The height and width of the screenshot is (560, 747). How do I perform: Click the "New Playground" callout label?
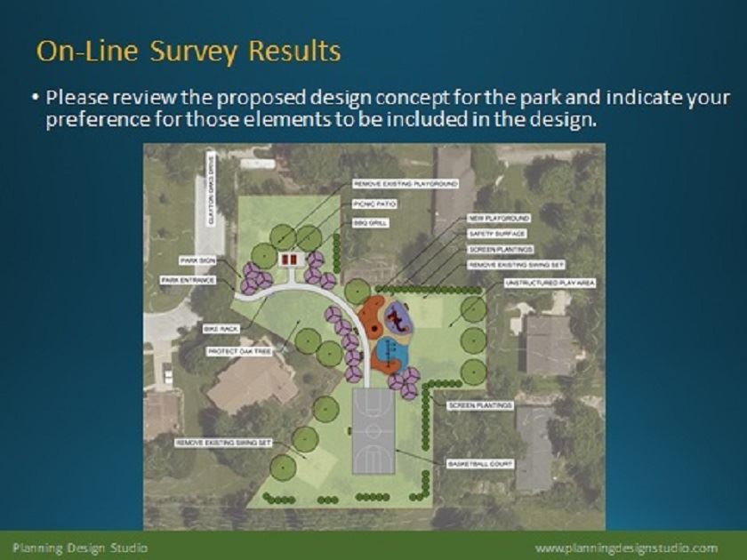pyautogui.click(x=499, y=218)
